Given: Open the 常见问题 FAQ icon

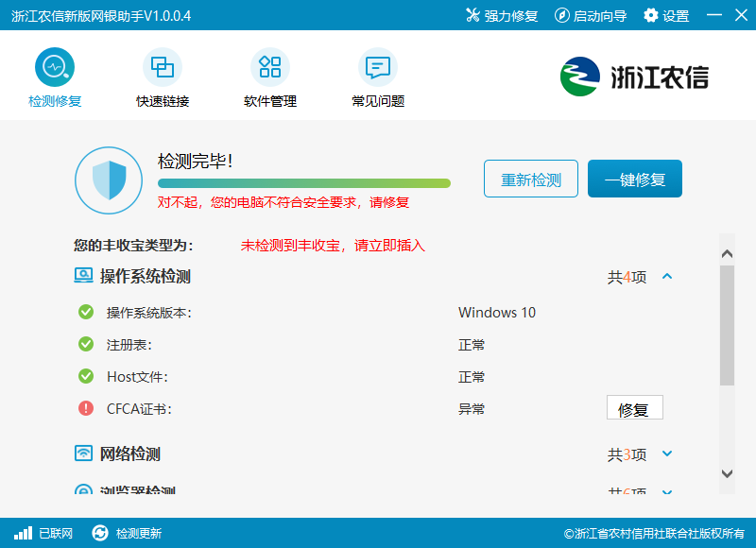Looking at the screenshot, I should tap(378, 67).
